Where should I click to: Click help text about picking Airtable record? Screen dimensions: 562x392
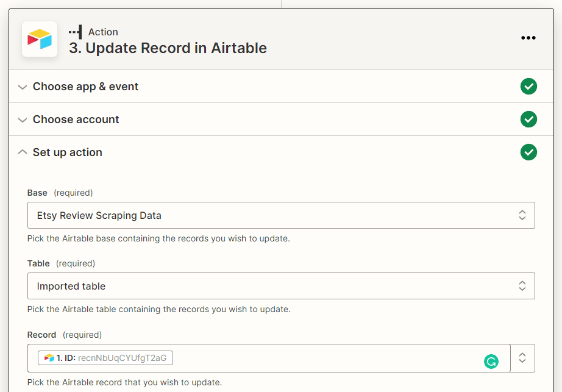point(125,382)
